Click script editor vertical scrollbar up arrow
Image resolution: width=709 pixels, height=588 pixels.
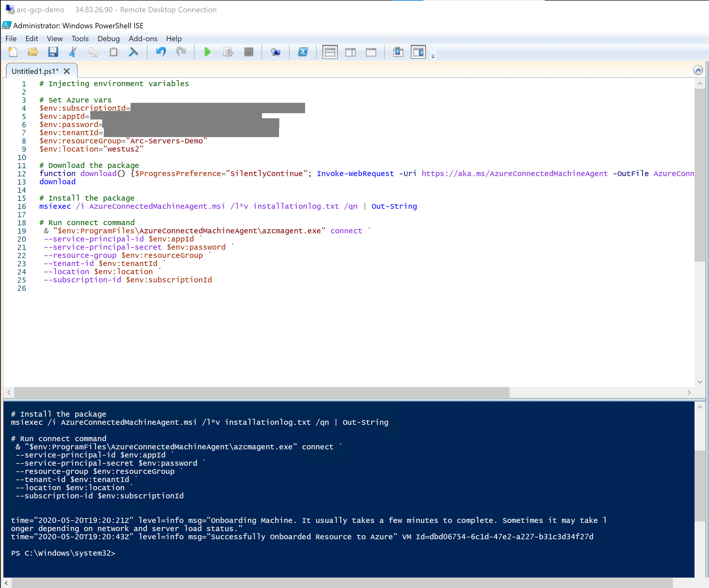pos(700,83)
